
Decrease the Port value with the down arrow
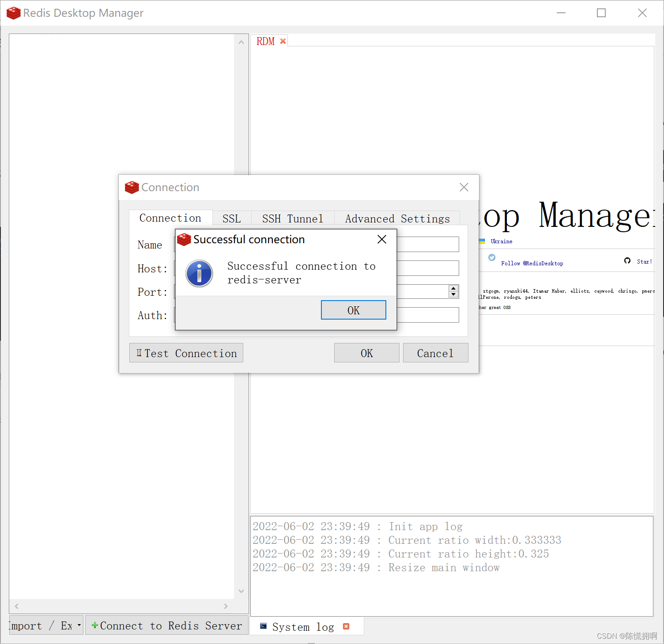(453, 294)
